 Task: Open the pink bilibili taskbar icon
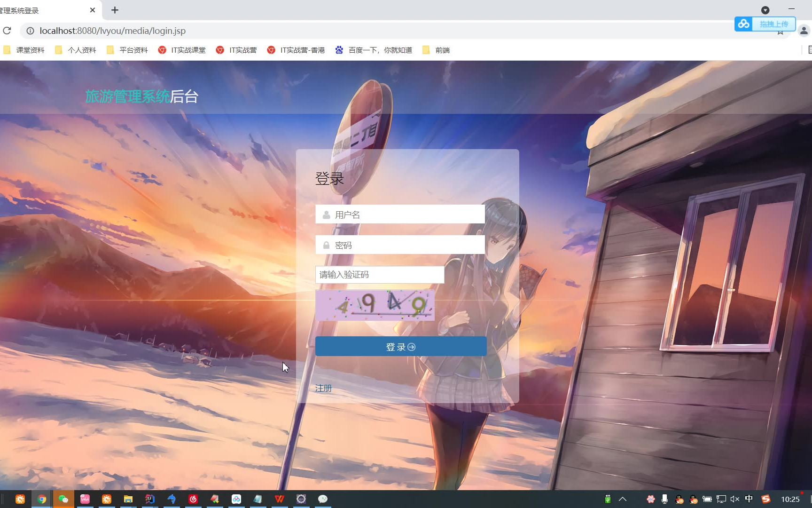pos(85,499)
